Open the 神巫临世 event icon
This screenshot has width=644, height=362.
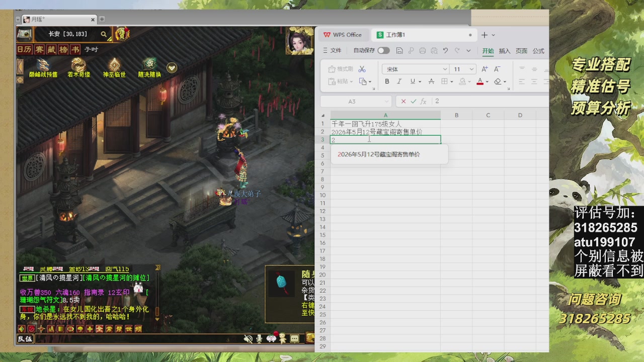(x=114, y=68)
